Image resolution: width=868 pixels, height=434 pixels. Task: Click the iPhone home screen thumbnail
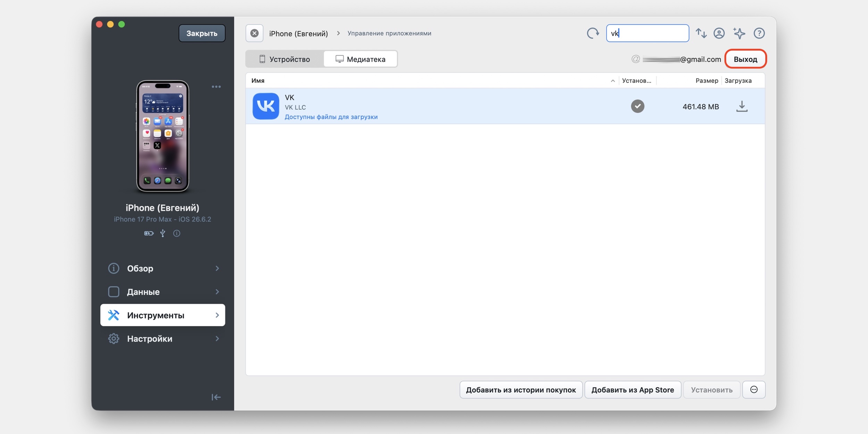(162, 136)
